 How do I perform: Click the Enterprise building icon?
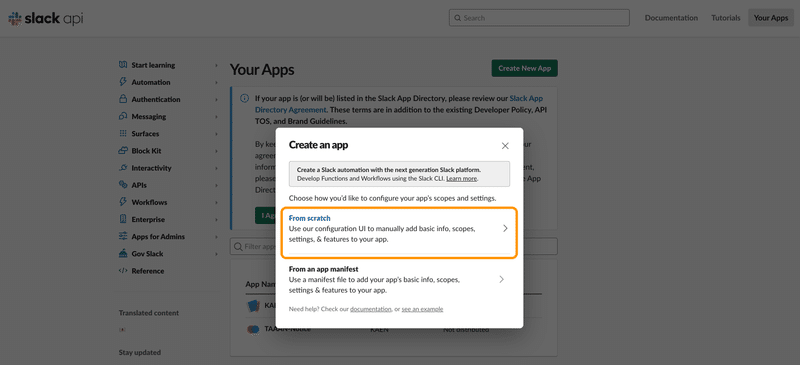(122, 219)
